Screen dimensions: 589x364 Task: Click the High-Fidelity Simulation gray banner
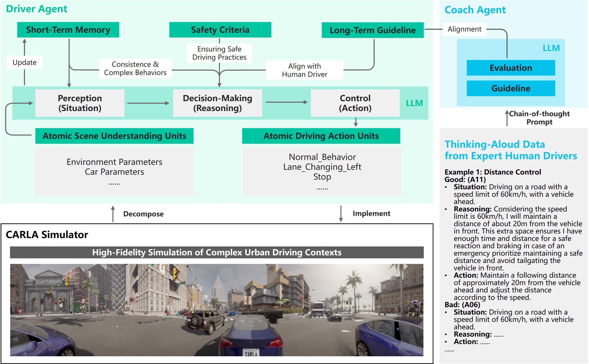click(217, 252)
